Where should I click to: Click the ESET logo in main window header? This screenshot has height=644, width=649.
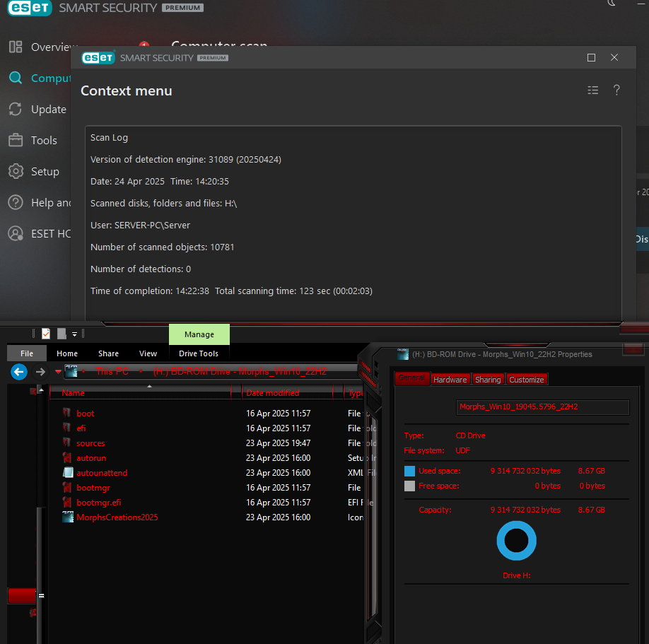[x=30, y=8]
